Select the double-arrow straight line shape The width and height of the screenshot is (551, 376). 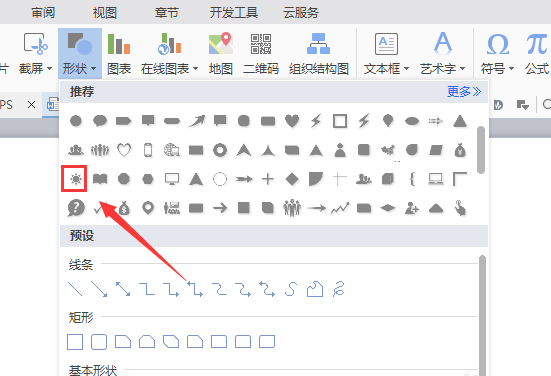pyautogui.click(x=123, y=289)
